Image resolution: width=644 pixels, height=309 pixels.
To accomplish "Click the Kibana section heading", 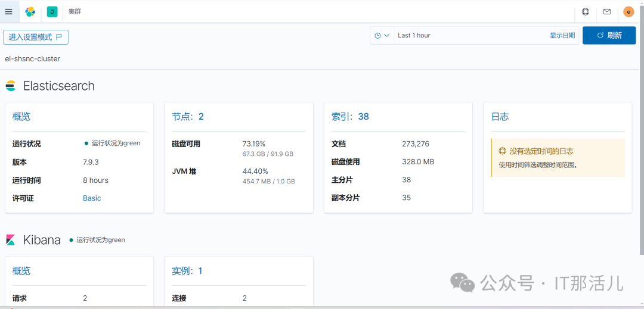I will tap(42, 240).
